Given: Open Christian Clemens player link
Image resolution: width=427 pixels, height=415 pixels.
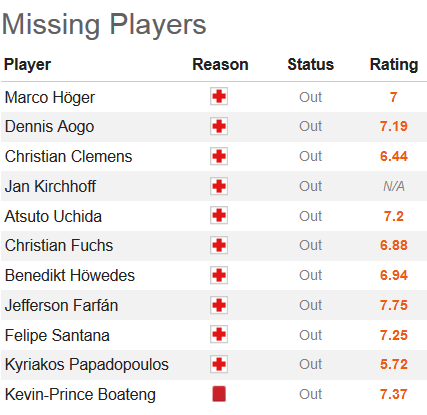Looking at the screenshot, I should point(69,157).
